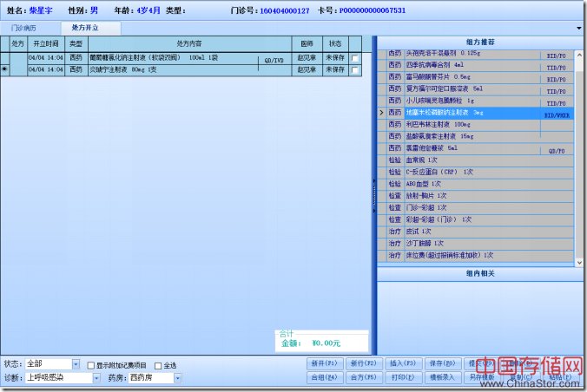Select the 处方开立 tab
Screen dimensions: 587x392
click(84, 28)
